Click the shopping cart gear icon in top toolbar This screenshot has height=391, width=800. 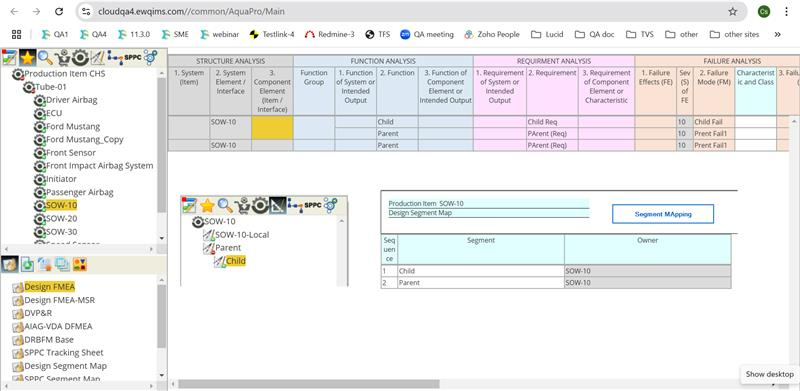pyautogui.click(x=62, y=57)
